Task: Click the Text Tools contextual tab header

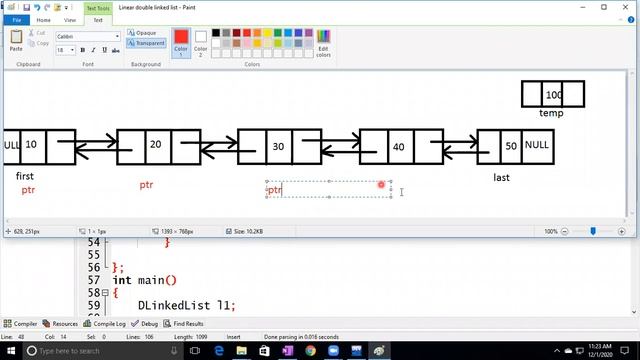Action: (98, 8)
